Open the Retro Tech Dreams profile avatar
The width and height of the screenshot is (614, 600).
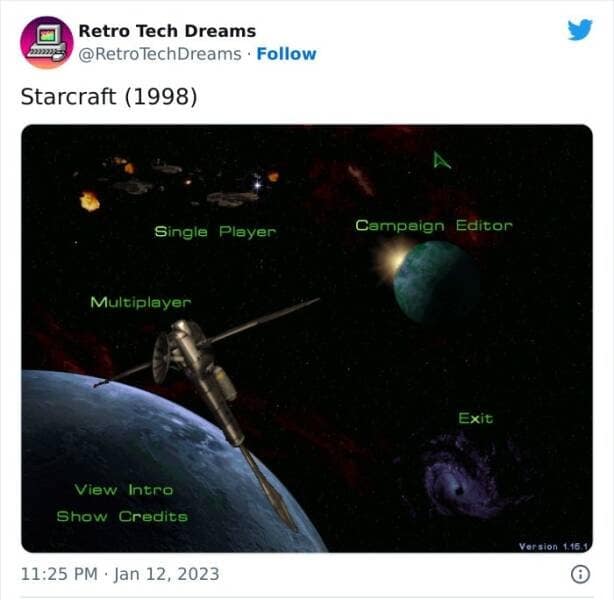(x=47, y=42)
